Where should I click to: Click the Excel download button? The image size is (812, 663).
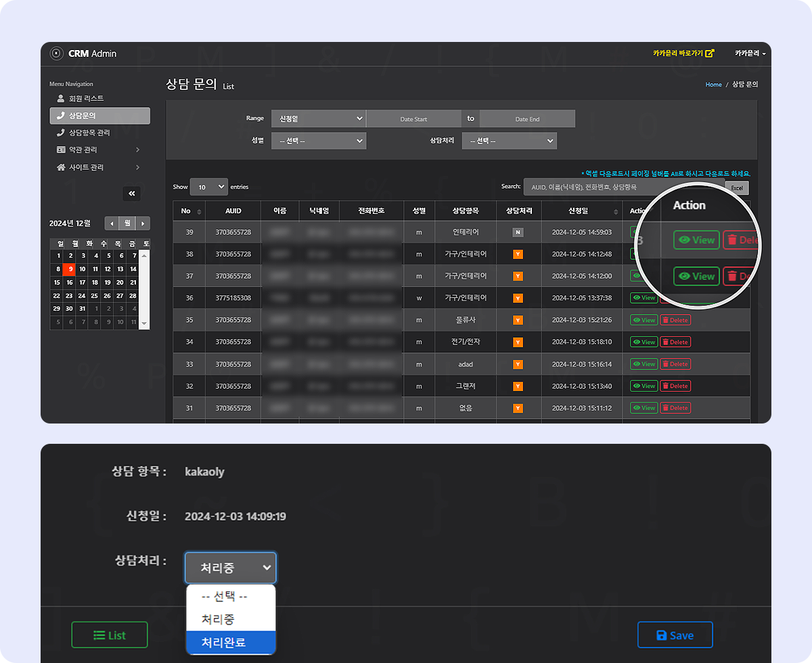737,187
